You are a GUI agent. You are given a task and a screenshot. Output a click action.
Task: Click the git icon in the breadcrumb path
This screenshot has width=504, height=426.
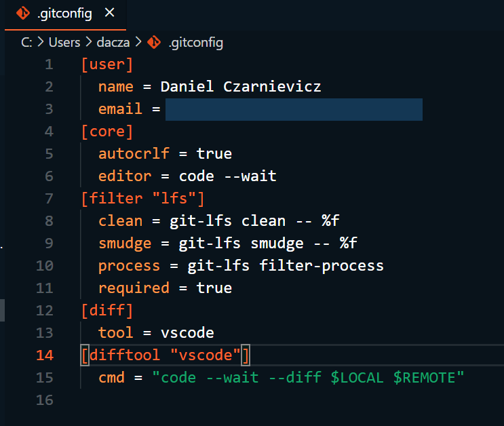point(154,42)
